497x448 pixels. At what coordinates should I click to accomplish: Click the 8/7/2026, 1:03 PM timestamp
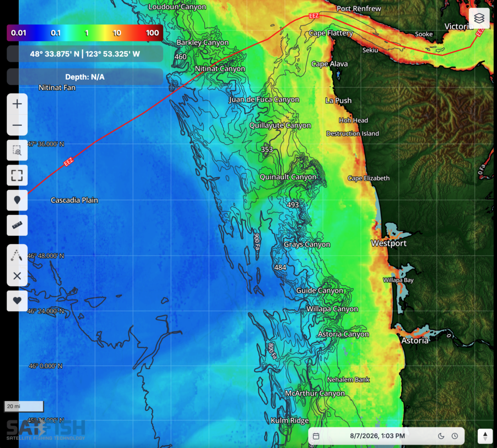point(377,436)
